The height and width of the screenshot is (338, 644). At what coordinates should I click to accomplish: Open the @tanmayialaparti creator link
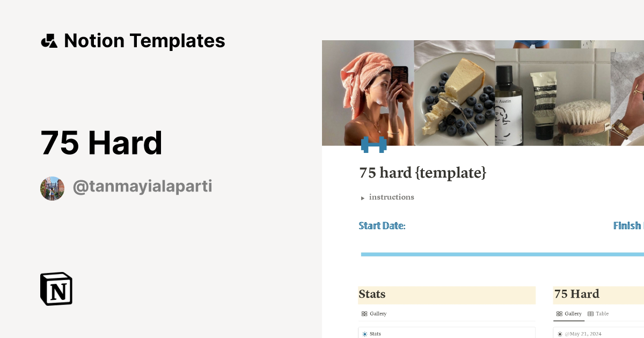pos(142,187)
